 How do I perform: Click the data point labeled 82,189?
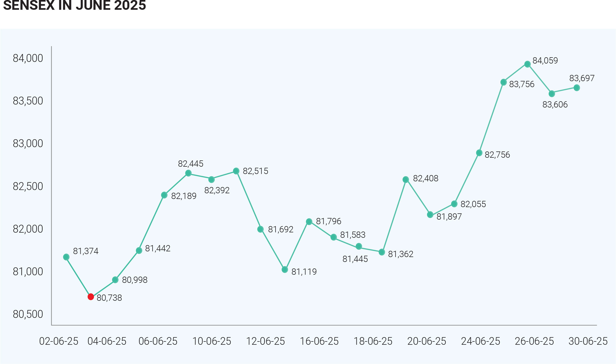coord(164,195)
